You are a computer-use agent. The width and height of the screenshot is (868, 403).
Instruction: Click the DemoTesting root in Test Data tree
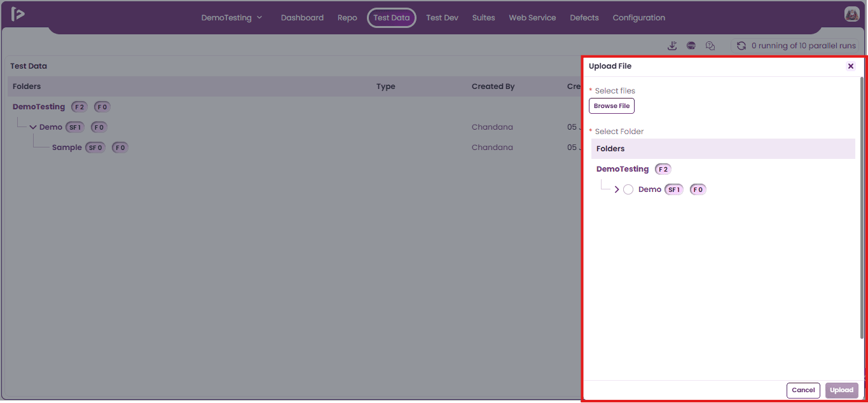39,107
